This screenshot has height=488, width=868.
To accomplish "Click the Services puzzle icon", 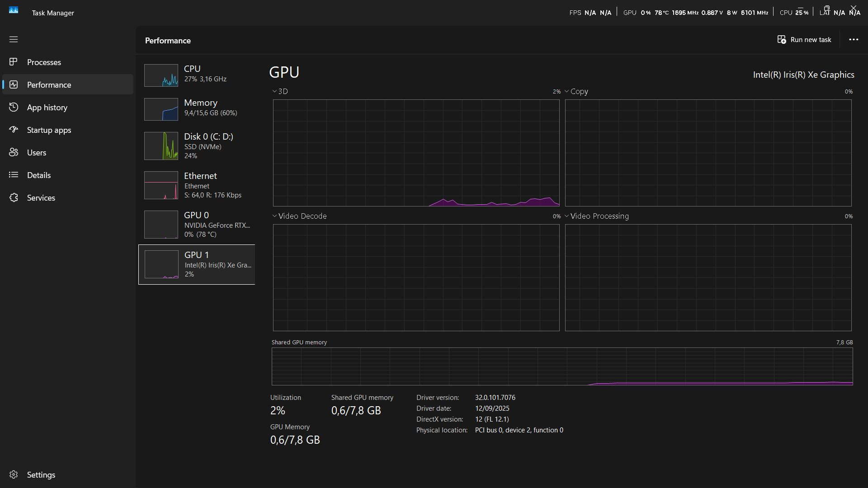I will point(14,197).
